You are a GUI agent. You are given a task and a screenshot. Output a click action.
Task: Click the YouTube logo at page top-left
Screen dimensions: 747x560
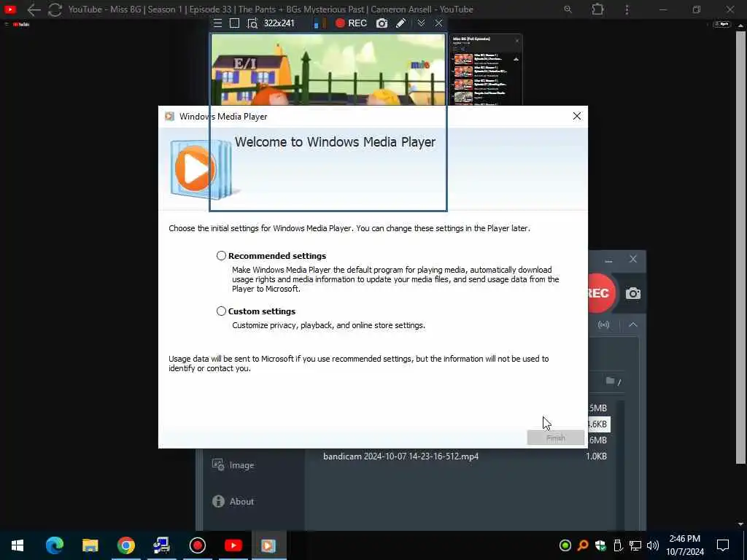point(21,24)
